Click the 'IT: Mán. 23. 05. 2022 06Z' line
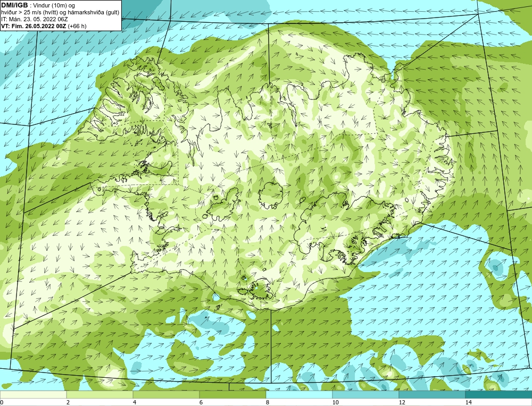Screen dimensions: 532x406 35,19
